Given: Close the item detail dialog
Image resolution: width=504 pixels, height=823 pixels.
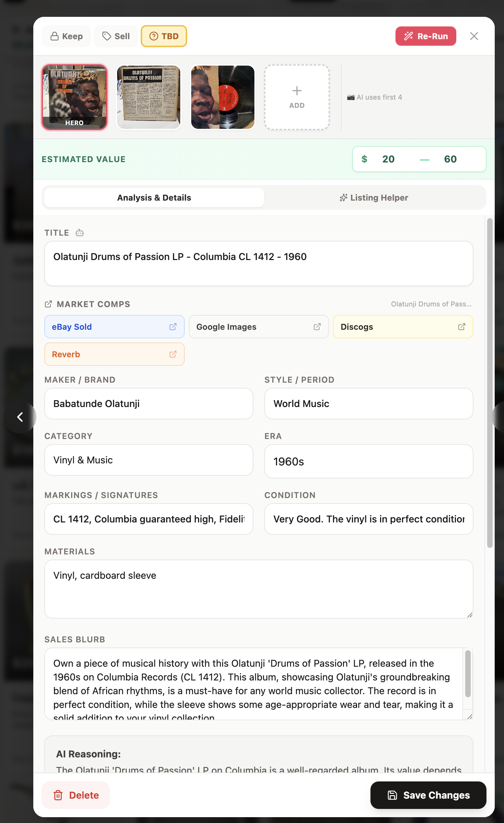Looking at the screenshot, I should click(474, 36).
